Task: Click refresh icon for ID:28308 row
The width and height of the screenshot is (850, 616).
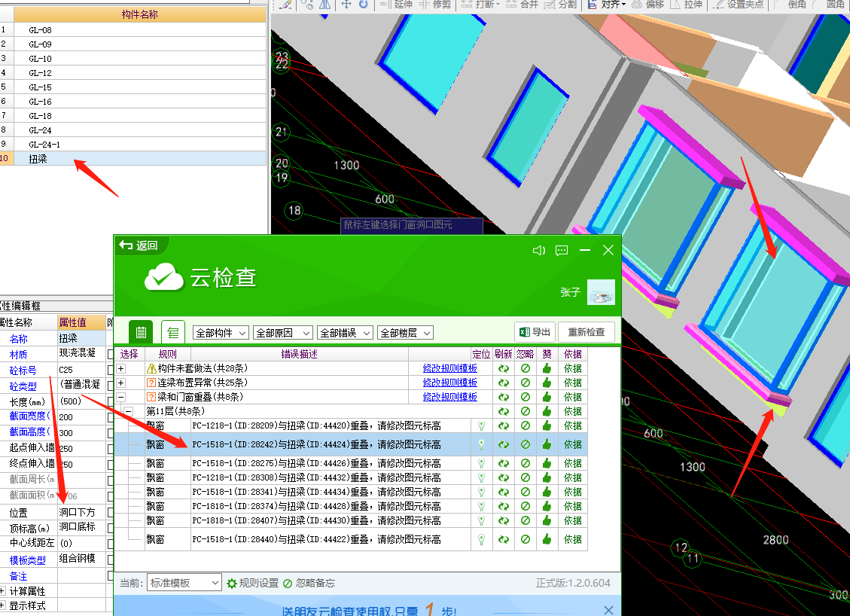Action: point(504,477)
